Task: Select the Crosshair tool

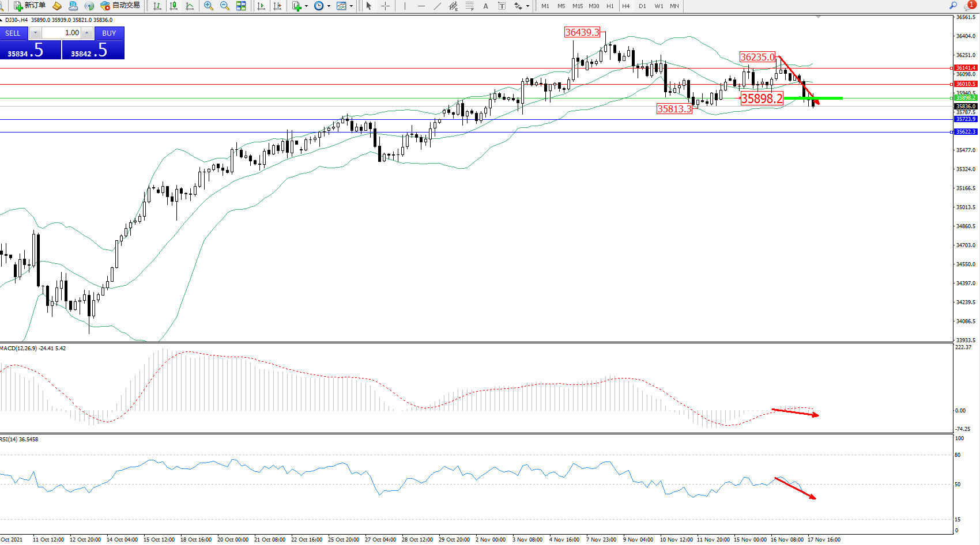Action: coord(385,6)
